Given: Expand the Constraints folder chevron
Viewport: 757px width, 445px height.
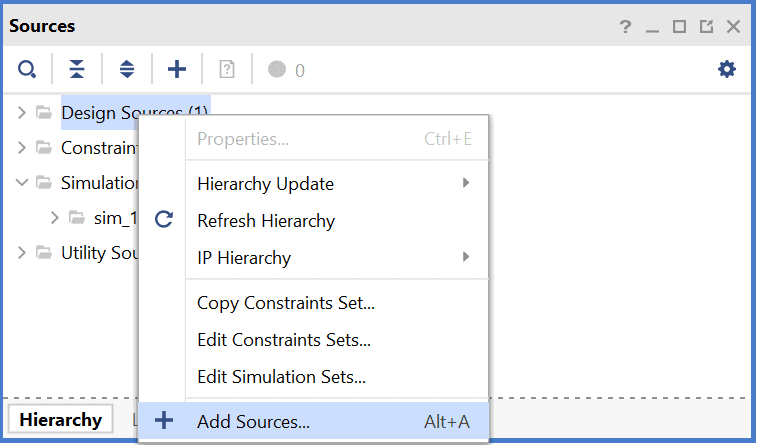Looking at the screenshot, I should click(x=22, y=148).
